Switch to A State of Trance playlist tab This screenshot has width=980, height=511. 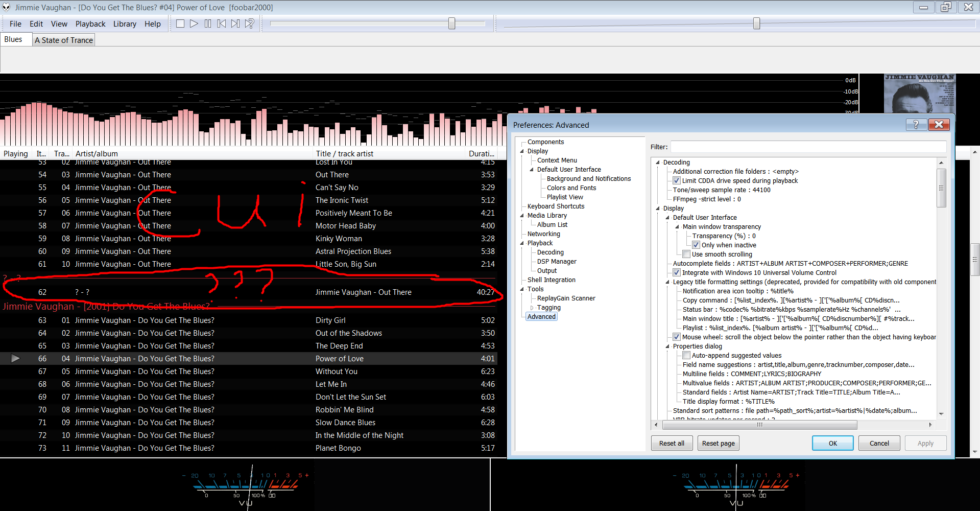tap(64, 40)
